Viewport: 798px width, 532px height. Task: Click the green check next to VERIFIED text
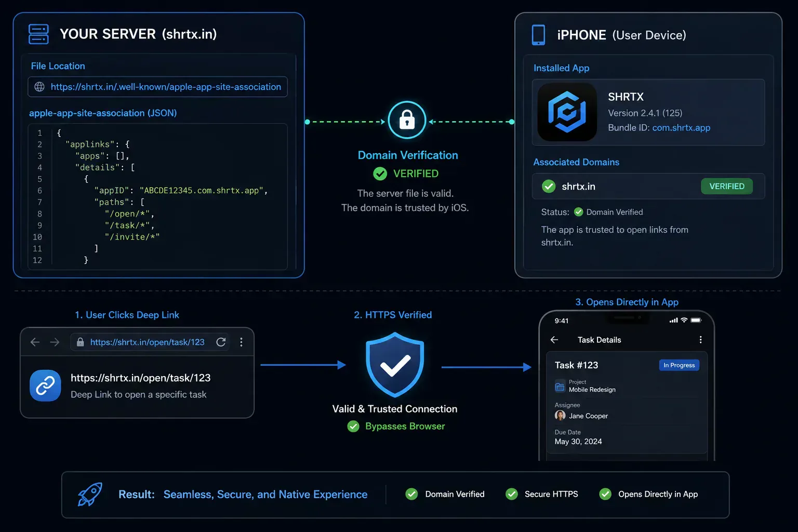pos(380,174)
